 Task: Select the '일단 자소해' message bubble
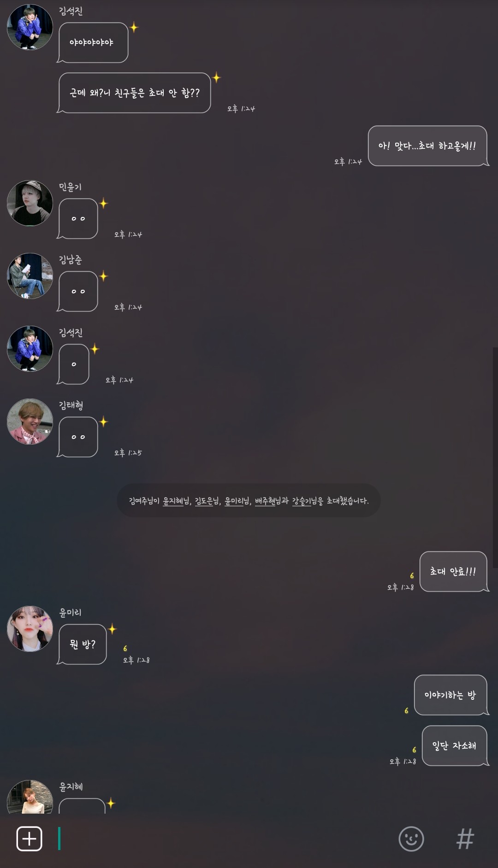point(455,746)
